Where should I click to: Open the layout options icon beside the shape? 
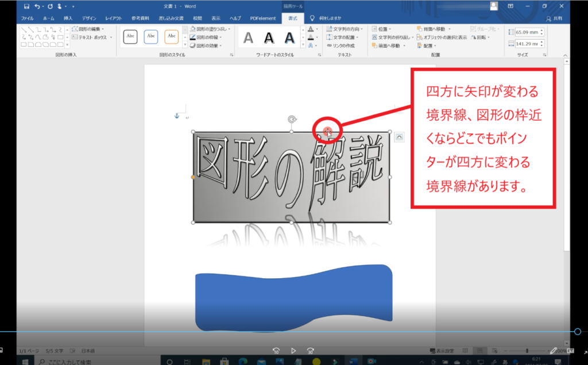coord(400,137)
